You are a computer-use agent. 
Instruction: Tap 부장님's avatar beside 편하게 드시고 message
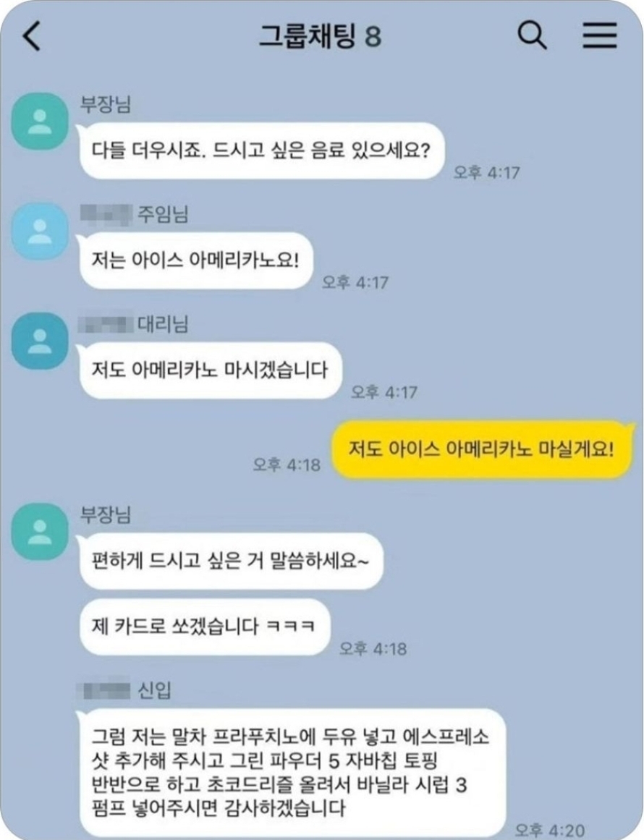click(40, 532)
